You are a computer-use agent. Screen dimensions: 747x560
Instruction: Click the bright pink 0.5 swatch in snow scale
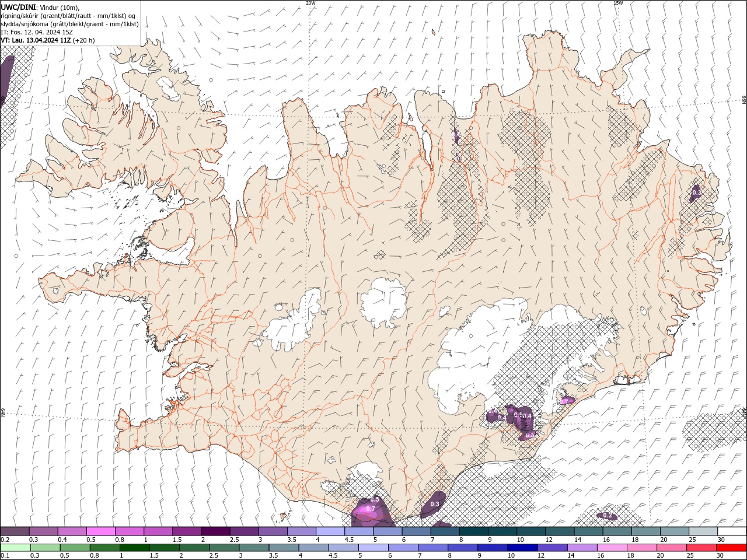[100, 531]
